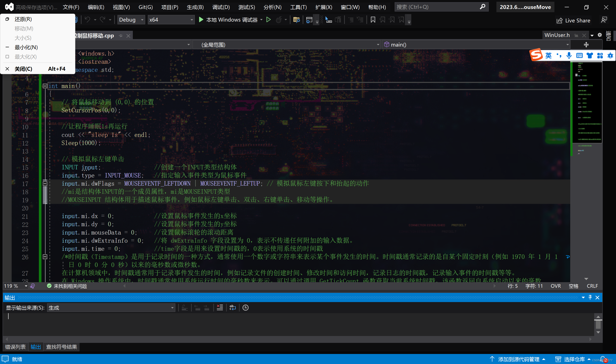Click the notification bell in status bar
The image size is (616, 364).
tap(603, 359)
